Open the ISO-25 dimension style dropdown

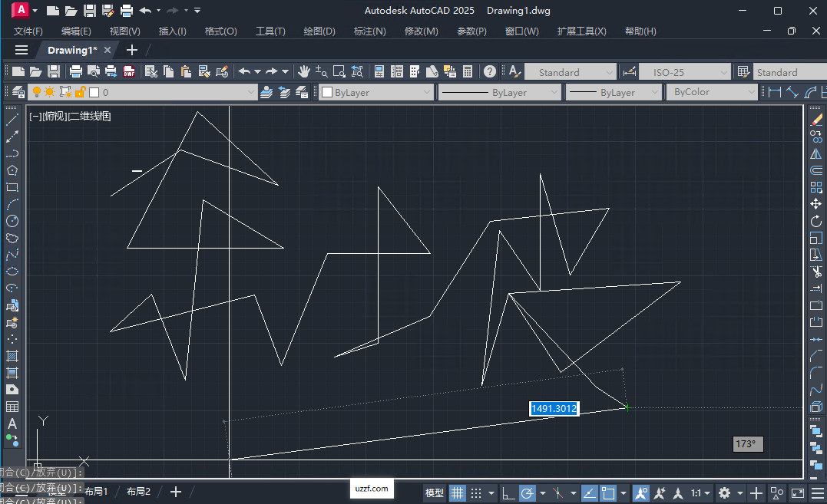684,72
